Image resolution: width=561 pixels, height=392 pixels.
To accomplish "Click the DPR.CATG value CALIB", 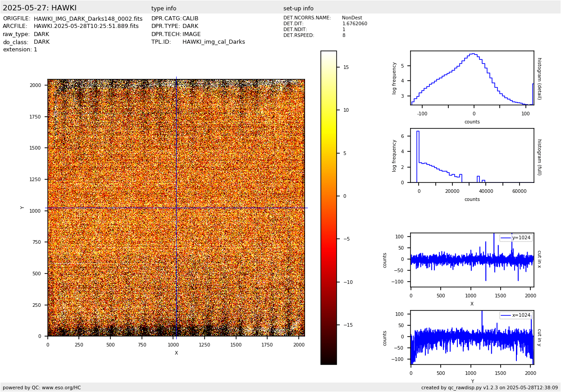I will pyautogui.click(x=190, y=19).
